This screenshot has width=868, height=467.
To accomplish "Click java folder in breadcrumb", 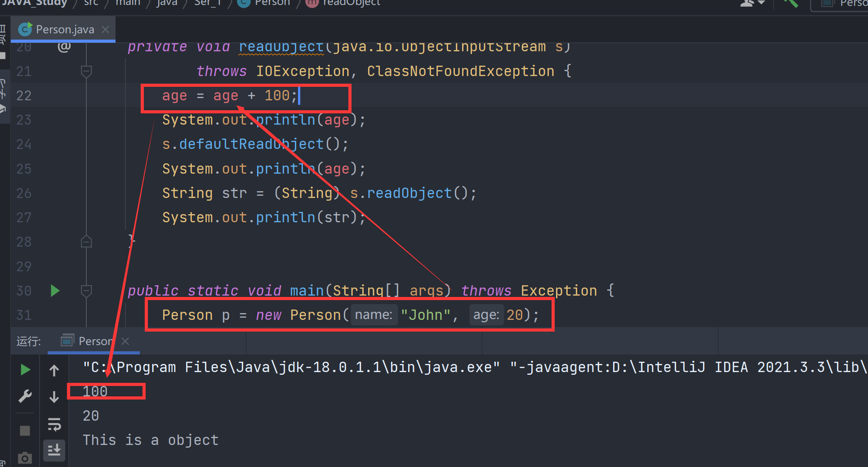I will (x=167, y=3).
